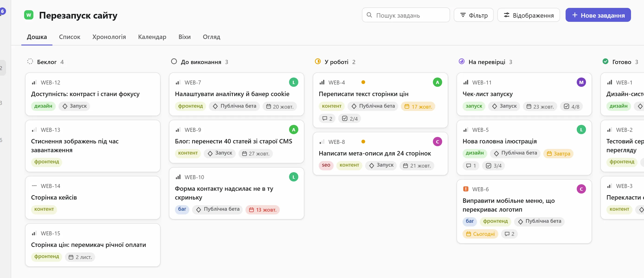Click the Нове завдання button
Viewport: 644px width, 278px height.
[598, 15]
